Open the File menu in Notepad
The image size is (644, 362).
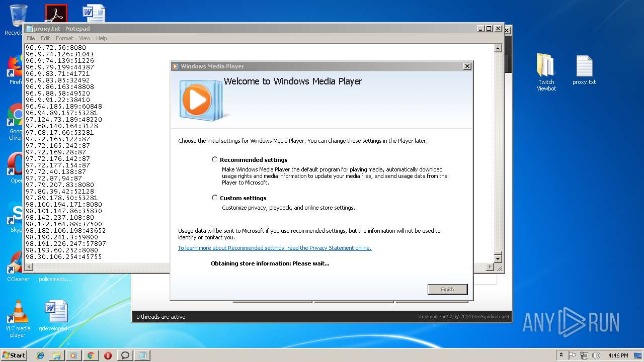click(31, 38)
